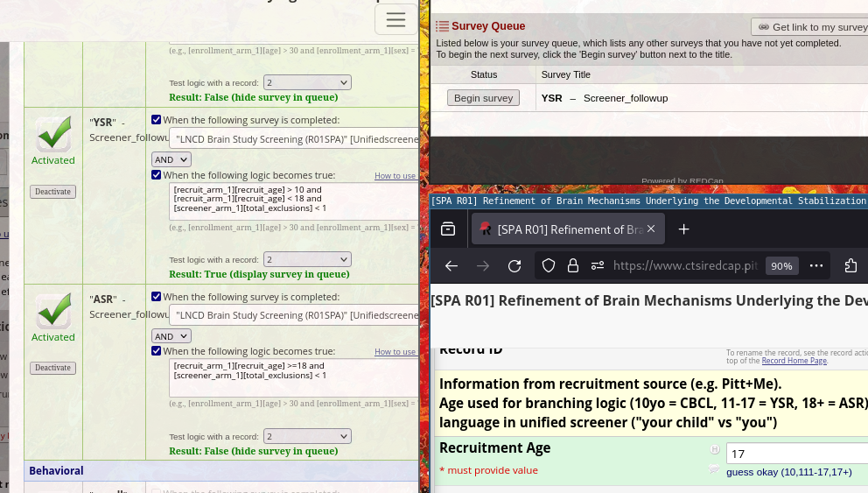The width and height of the screenshot is (868, 493).
Task: Click the padlock site security icon
Action: coord(573,266)
